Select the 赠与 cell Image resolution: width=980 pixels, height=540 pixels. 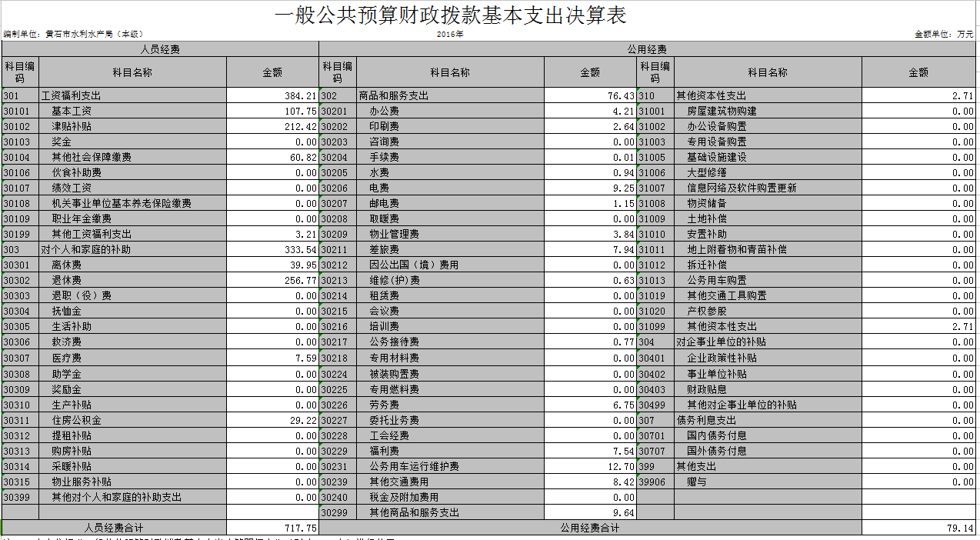768,482
